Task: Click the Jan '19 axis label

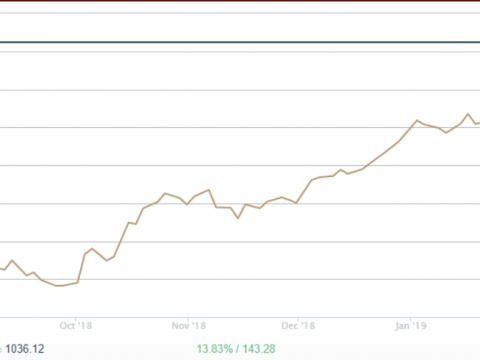Action: [411, 326]
